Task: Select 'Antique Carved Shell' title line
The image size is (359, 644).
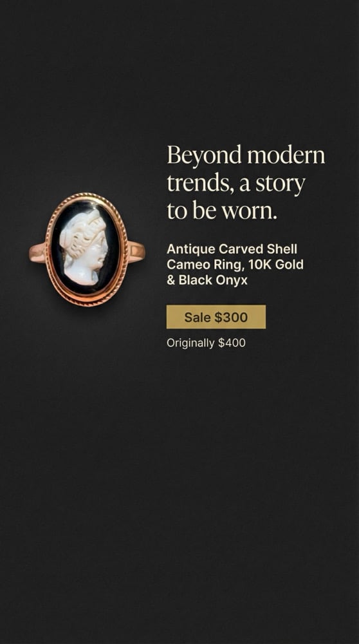Action: pos(232,249)
